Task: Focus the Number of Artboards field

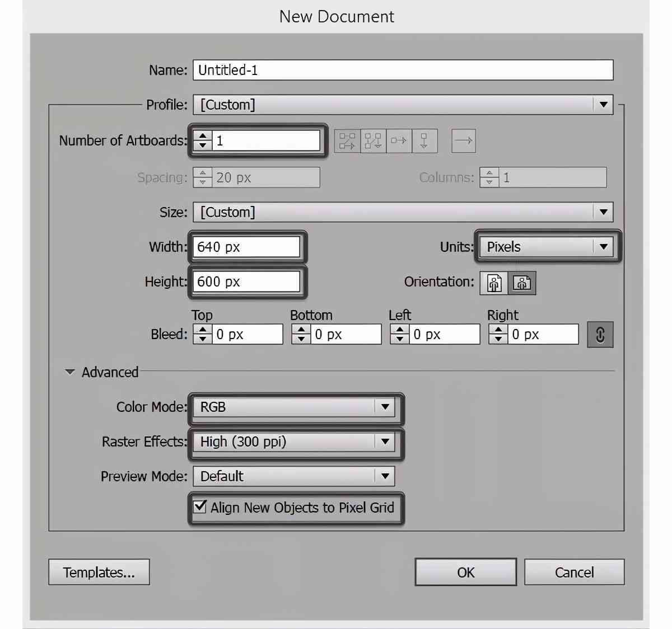Action: click(x=266, y=140)
